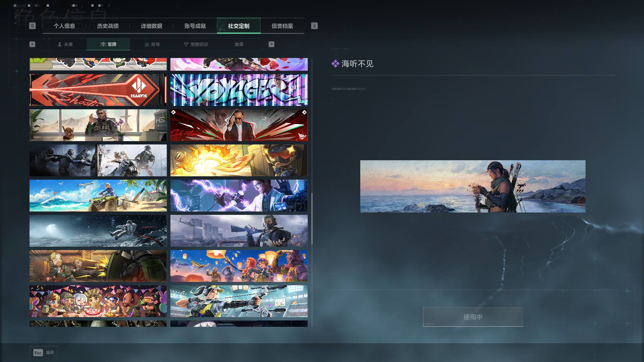The width and height of the screenshot is (644, 362).
Task: Open the 详细数据 tab
Action: [x=152, y=26]
